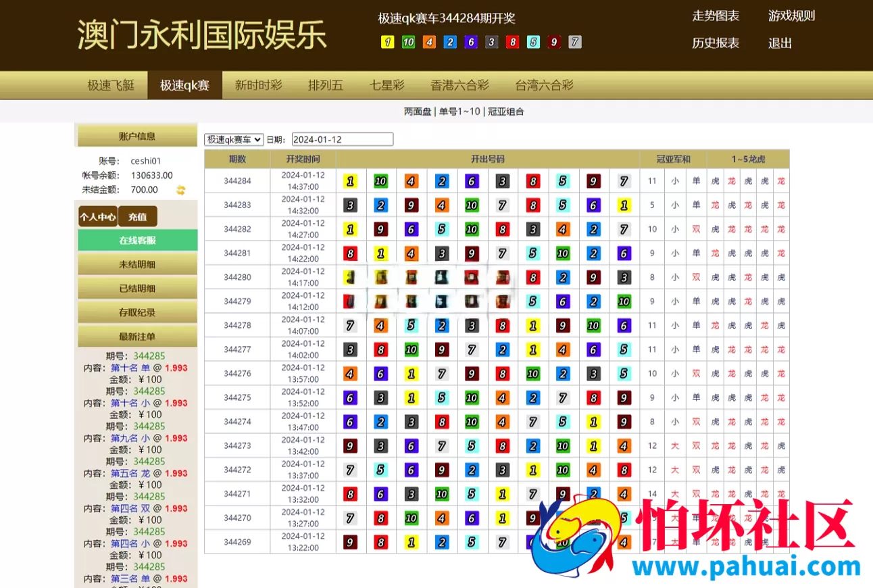Image resolution: width=873 pixels, height=588 pixels.
Task: Click first-place ball 7 in row 344278
Action: click(350, 326)
